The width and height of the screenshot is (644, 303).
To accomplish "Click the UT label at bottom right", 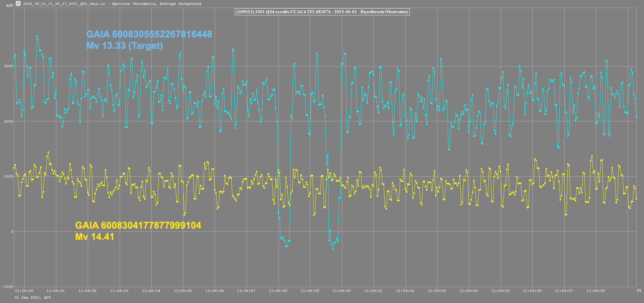I will (x=639, y=291).
